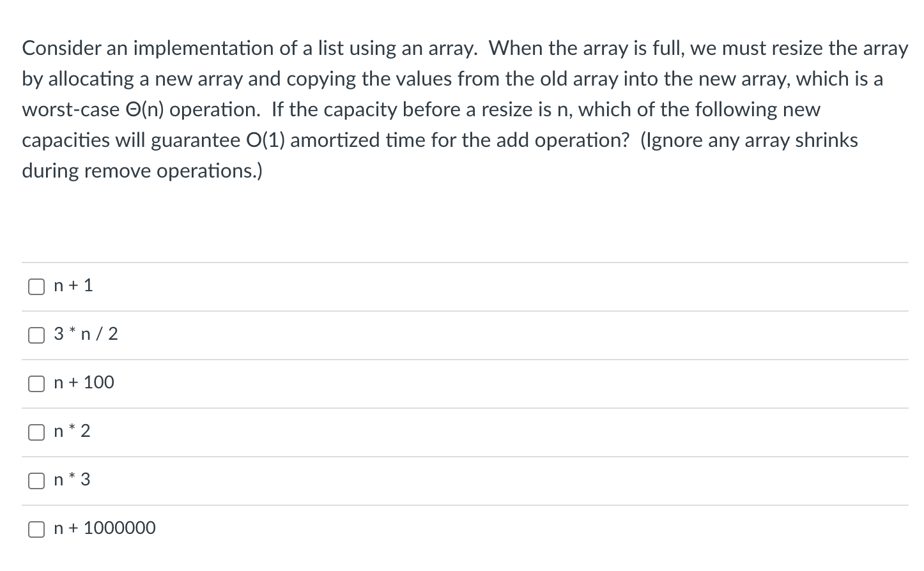Click the "n * 2" label text
This screenshot has height=571, width=924.
click(x=72, y=431)
